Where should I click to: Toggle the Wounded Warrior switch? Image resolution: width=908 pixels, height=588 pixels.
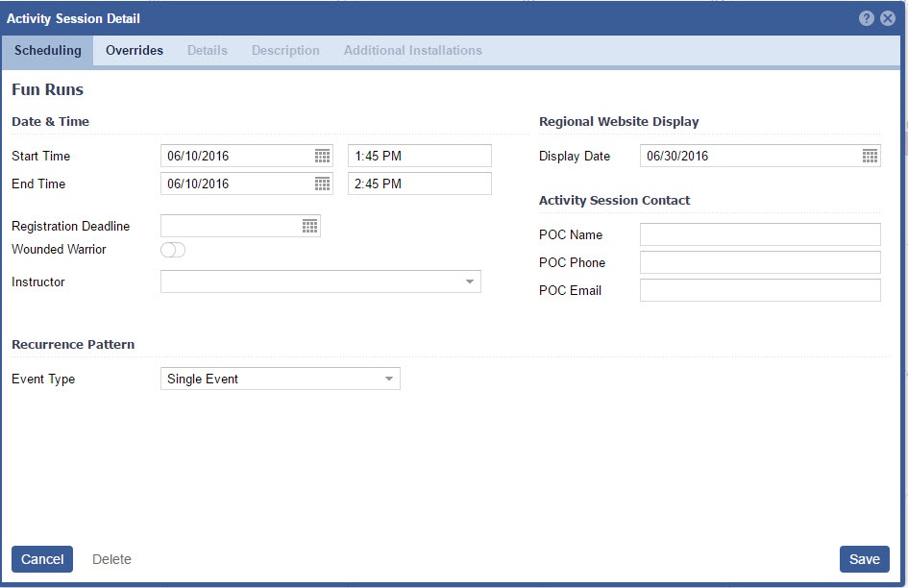(x=173, y=250)
